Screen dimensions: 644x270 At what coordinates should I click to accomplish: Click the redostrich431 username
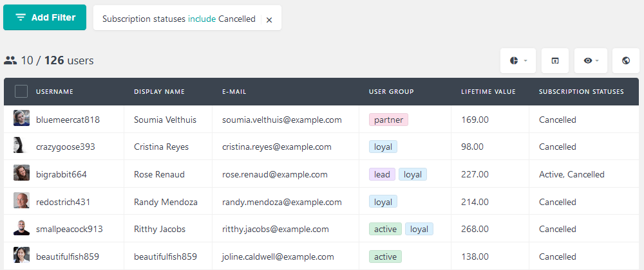pyautogui.click(x=63, y=202)
